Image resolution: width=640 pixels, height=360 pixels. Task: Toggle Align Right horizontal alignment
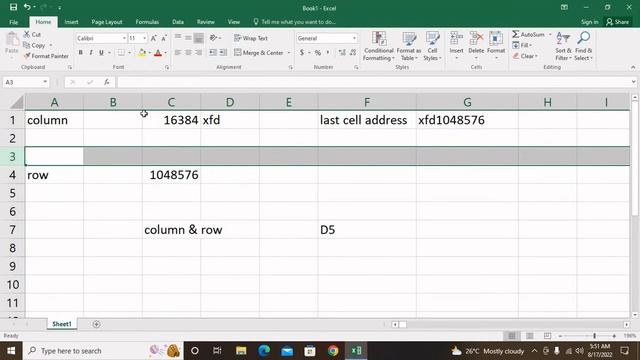(x=198, y=53)
